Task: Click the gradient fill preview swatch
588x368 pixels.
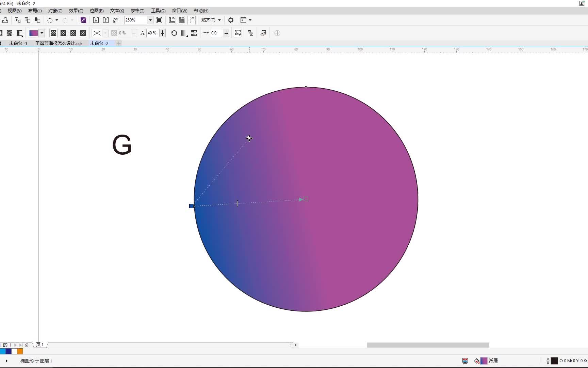Action: tap(33, 33)
